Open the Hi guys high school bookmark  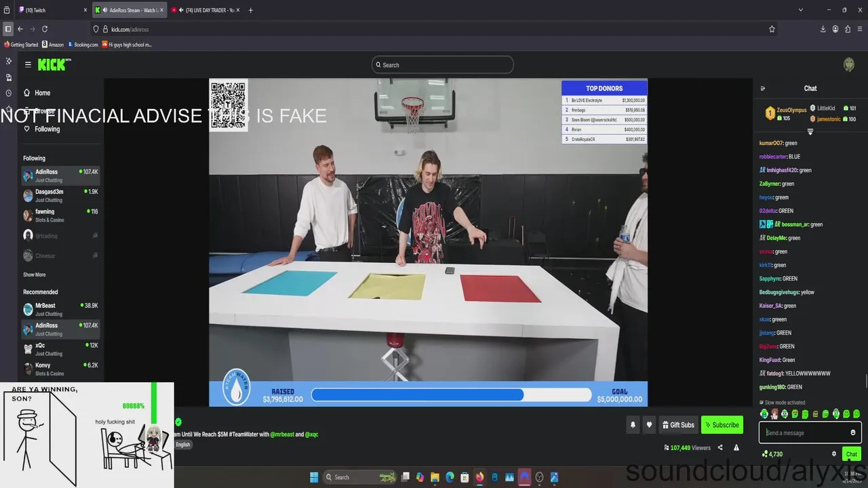tap(127, 45)
